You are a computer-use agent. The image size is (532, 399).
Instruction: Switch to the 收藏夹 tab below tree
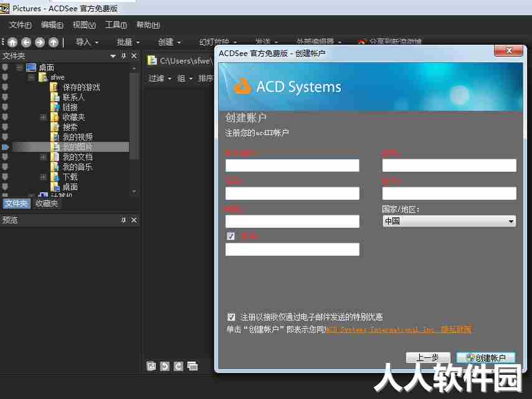pyautogui.click(x=47, y=204)
